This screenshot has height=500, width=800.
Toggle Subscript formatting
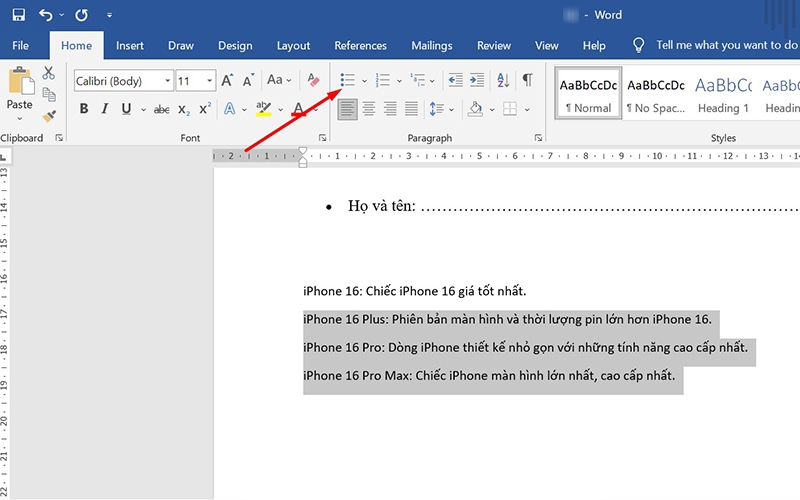tap(184, 109)
